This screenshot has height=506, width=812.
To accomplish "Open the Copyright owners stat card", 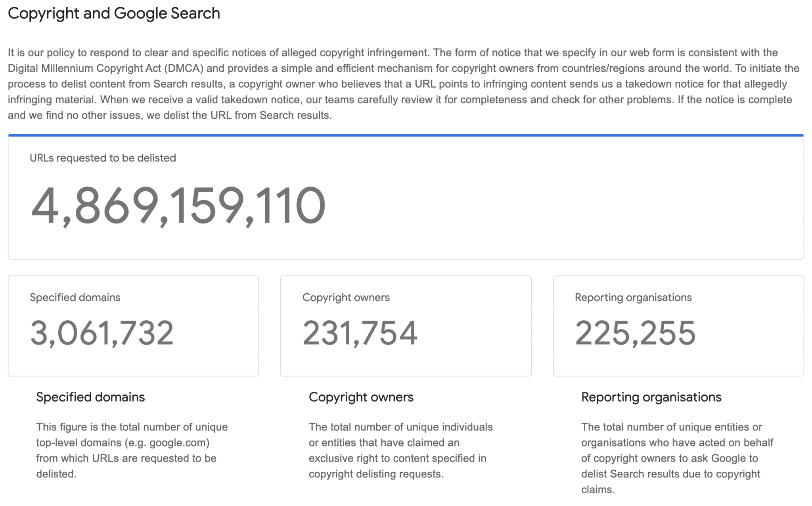I will click(x=406, y=326).
